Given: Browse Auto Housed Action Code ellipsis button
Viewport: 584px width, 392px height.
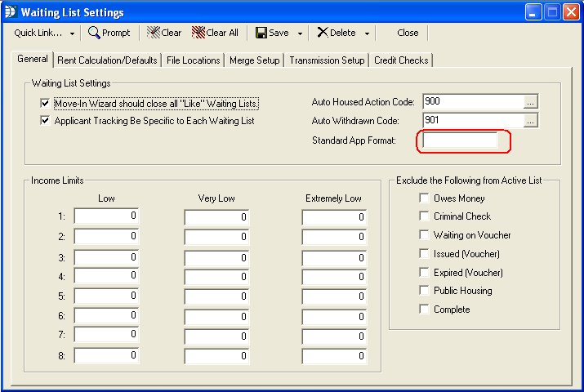Looking at the screenshot, I should 531,102.
